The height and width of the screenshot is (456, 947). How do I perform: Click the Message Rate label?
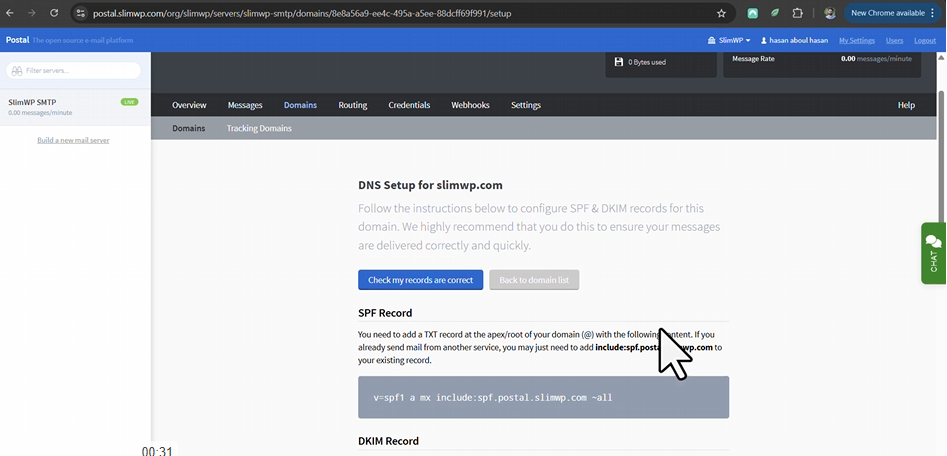(753, 59)
